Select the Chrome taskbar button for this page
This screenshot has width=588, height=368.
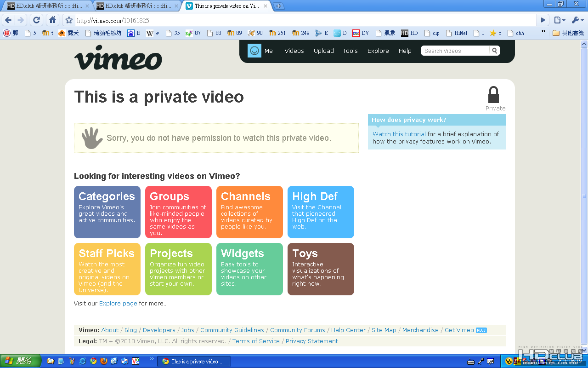click(x=194, y=362)
